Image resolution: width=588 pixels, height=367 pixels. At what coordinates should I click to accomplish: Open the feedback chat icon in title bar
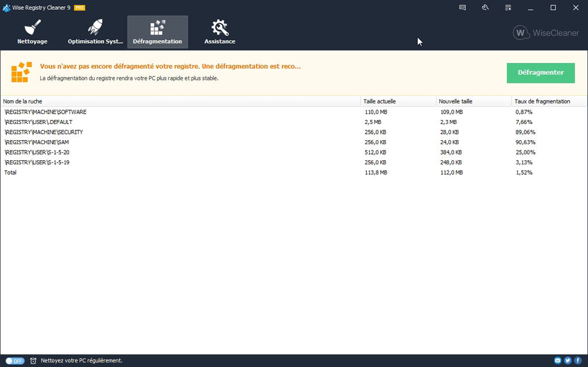pyautogui.click(x=463, y=7)
